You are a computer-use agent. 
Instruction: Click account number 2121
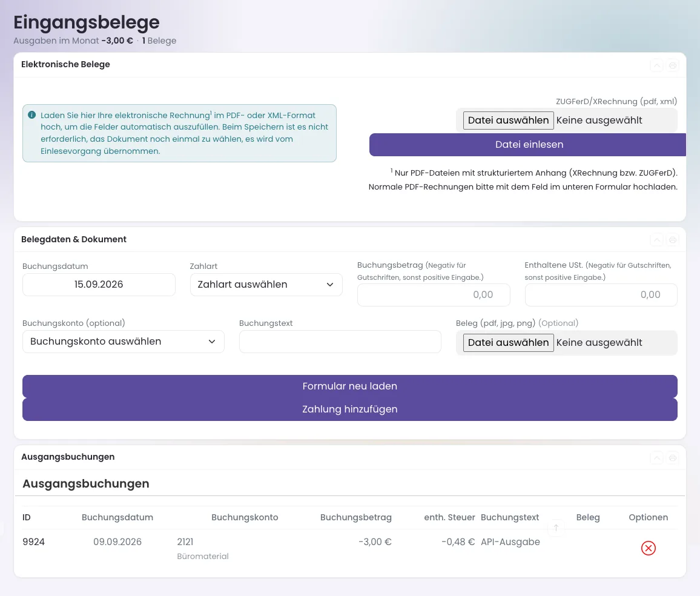coord(185,542)
